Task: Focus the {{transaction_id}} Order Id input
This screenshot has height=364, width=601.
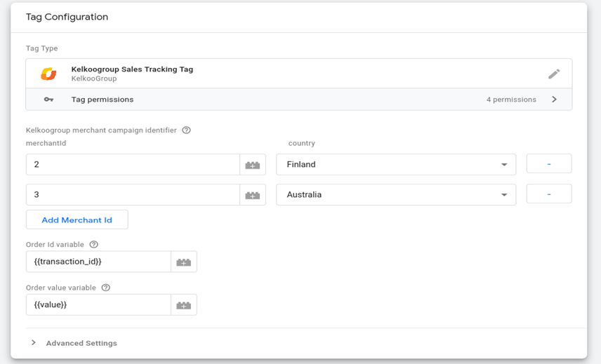Action: click(x=98, y=262)
